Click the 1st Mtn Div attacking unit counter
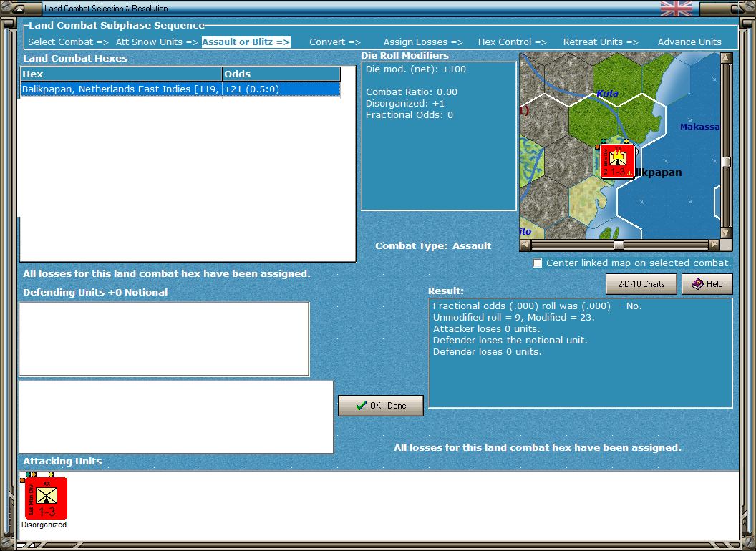This screenshot has width=756, height=551. point(46,498)
